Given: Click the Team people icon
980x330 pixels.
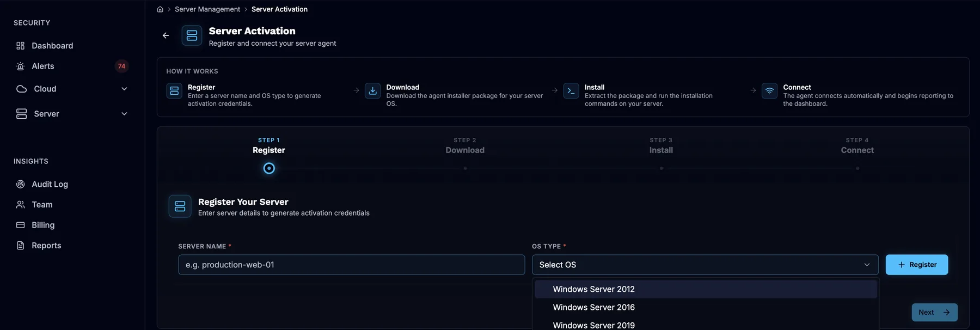Looking at the screenshot, I should coord(21,205).
